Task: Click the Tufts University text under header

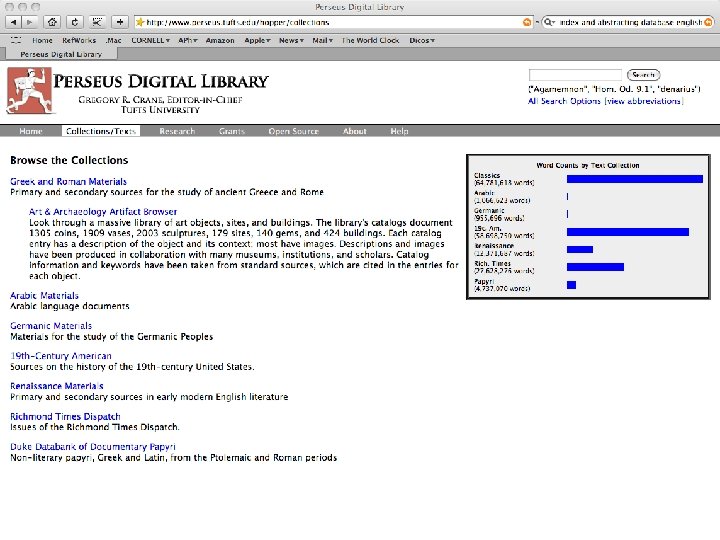Action: pos(160,110)
